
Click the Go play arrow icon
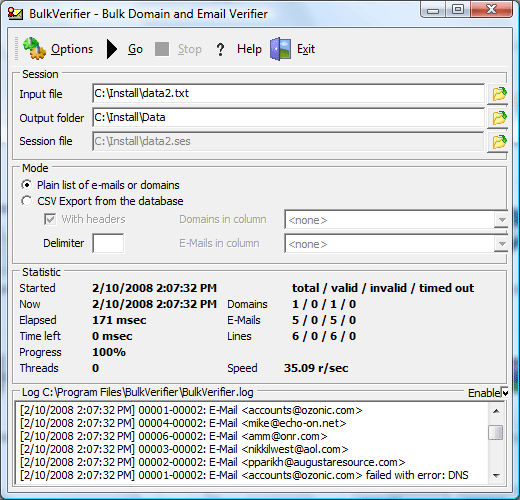pyautogui.click(x=112, y=49)
